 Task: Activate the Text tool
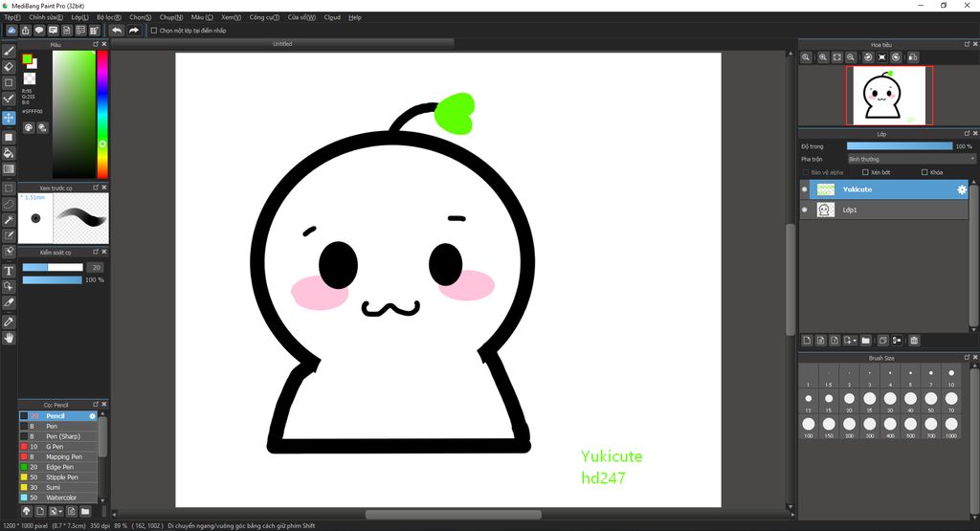coord(9,271)
